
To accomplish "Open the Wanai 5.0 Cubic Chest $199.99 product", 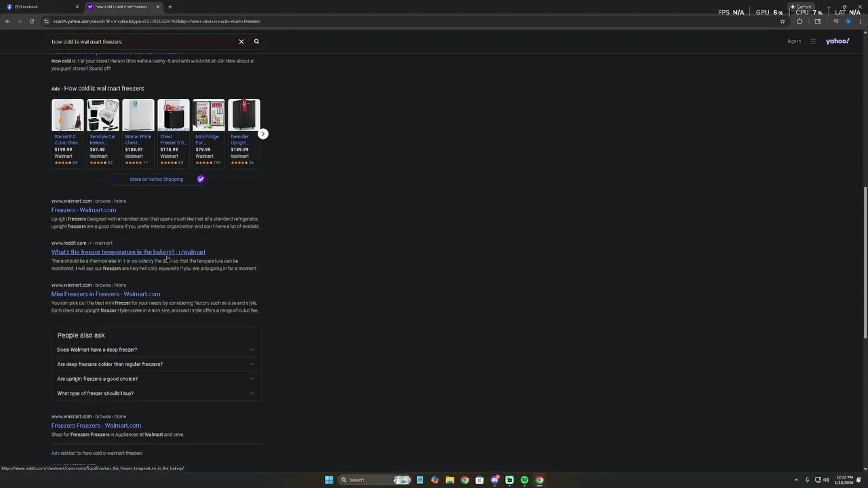I will (68, 133).
